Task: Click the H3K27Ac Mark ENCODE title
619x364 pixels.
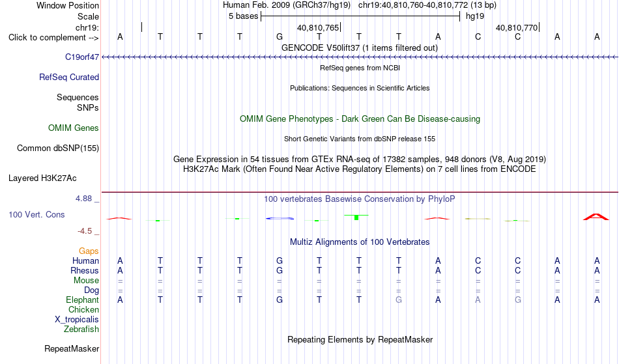Action: 360,169
